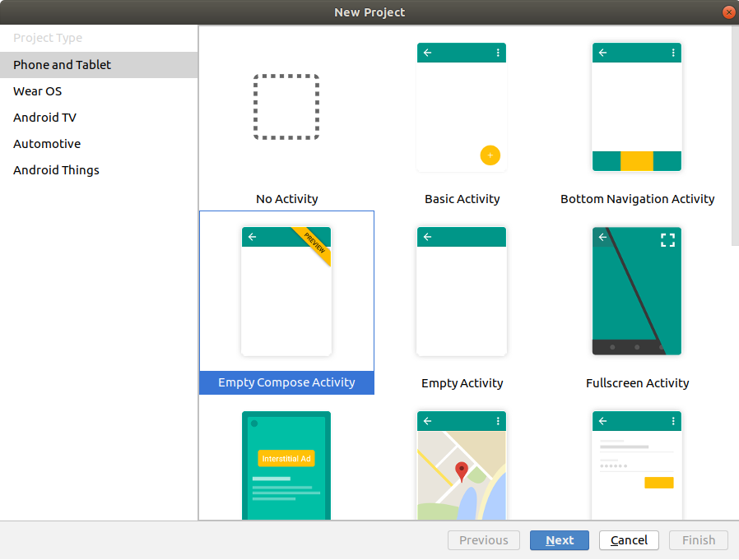Click the Empty Activity label
Image resolution: width=739 pixels, height=560 pixels.
coord(462,383)
